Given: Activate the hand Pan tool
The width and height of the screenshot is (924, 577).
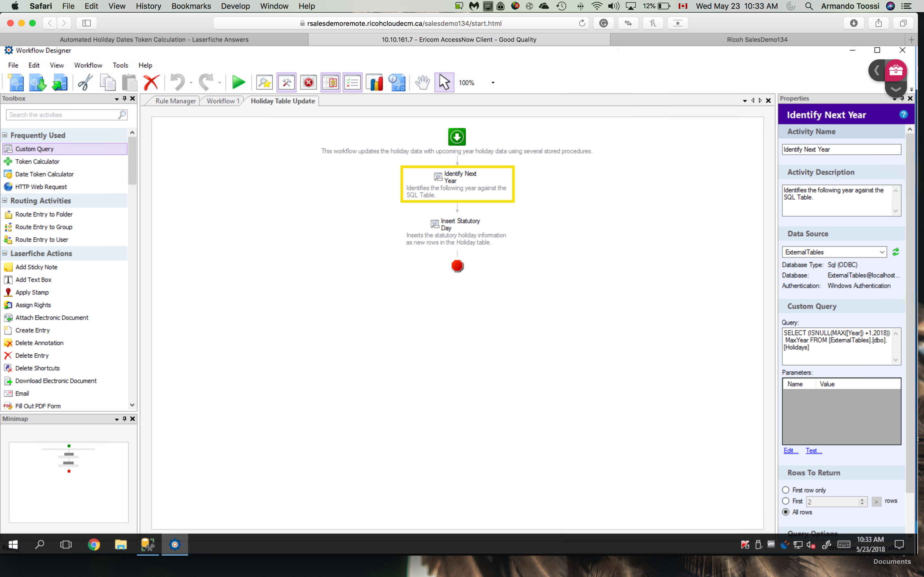Looking at the screenshot, I should (x=422, y=82).
